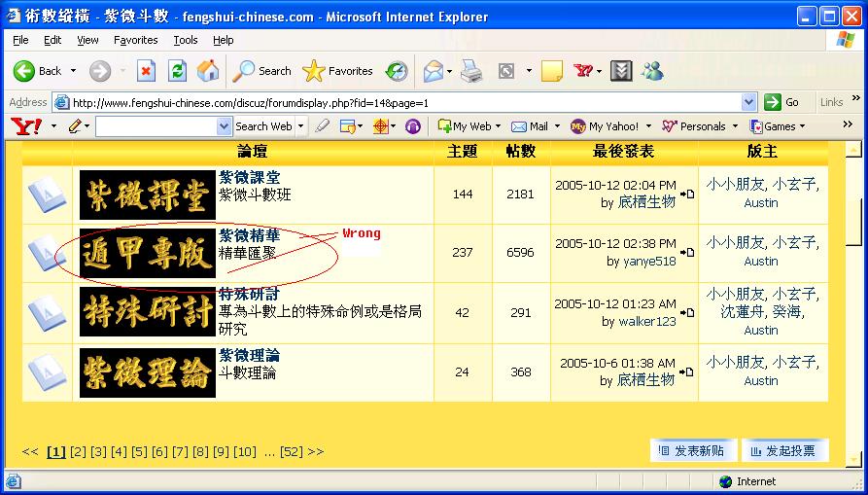Go to Home page icon
The height and width of the screenshot is (495, 868).
208,71
